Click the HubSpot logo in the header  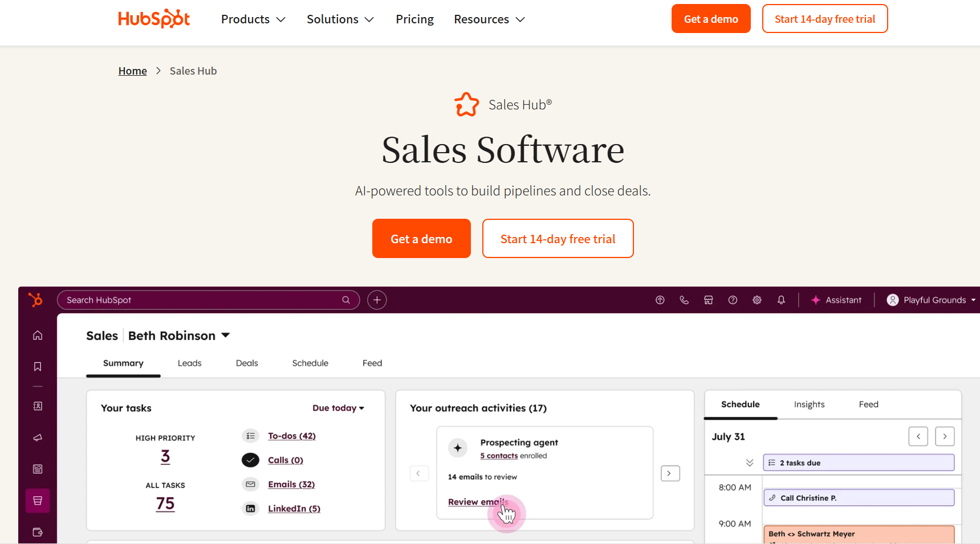pyautogui.click(x=154, y=19)
